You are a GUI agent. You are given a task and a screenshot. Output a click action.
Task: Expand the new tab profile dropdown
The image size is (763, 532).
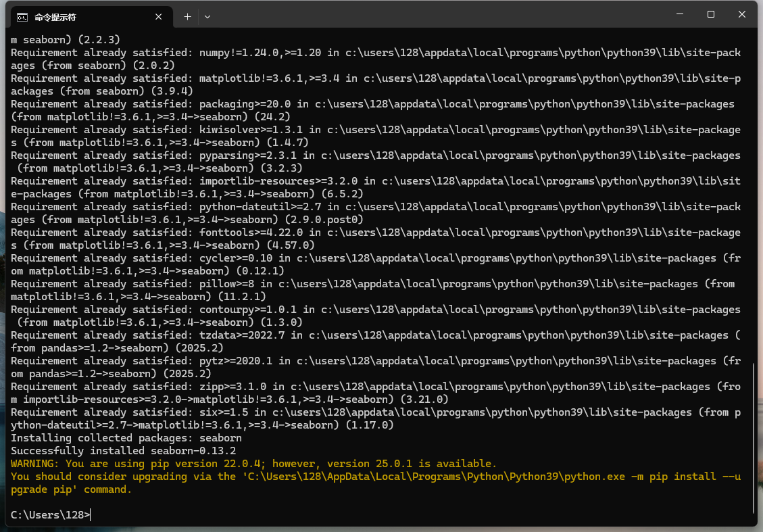tap(207, 17)
